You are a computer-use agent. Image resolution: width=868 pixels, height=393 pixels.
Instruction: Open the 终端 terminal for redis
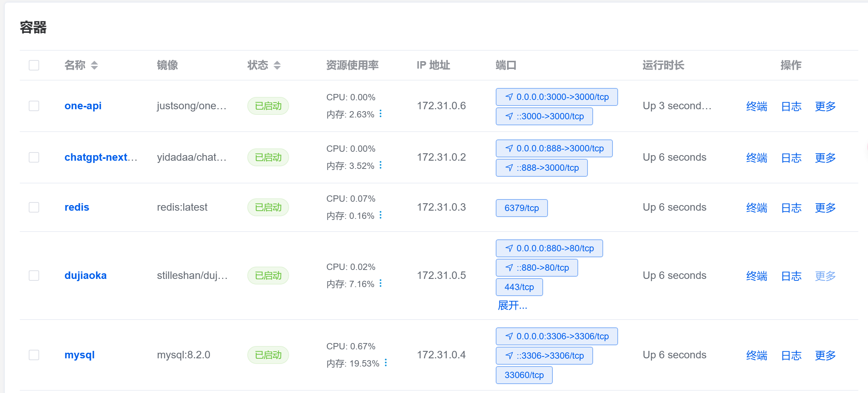(x=756, y=208)
